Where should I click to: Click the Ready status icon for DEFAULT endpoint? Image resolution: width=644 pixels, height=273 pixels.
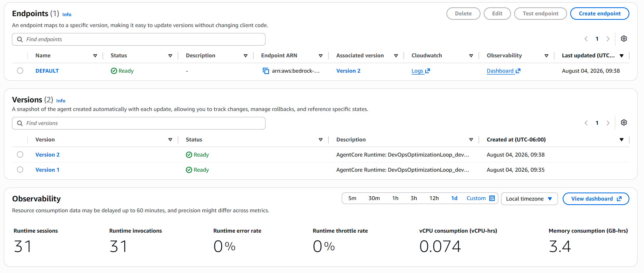pyautogui.click(x=114, y=71)
